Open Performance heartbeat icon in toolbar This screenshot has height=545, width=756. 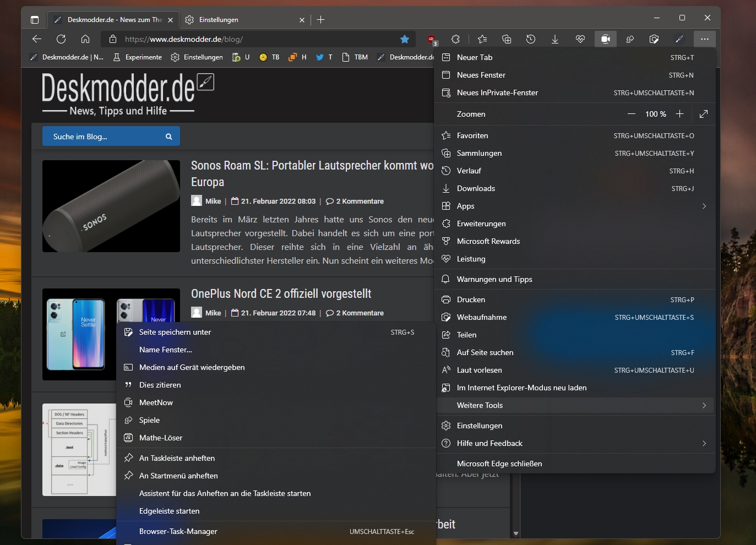(580, 39)
